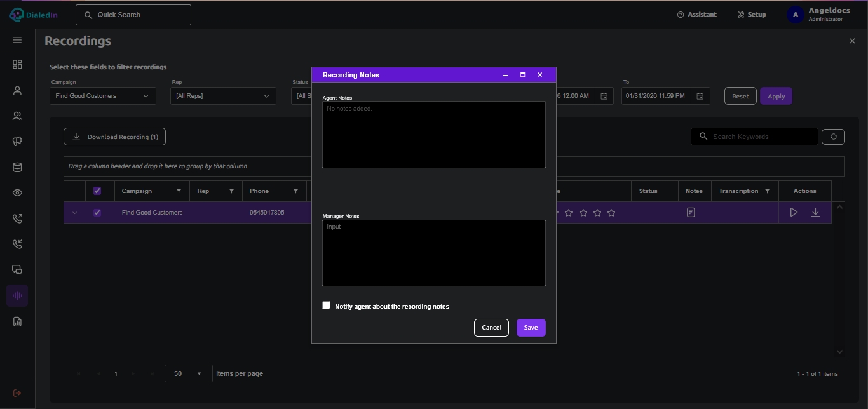The width and height of the screenshot is (868, 409).
Task: Click the Actions column header
Action: pos(804,191)
